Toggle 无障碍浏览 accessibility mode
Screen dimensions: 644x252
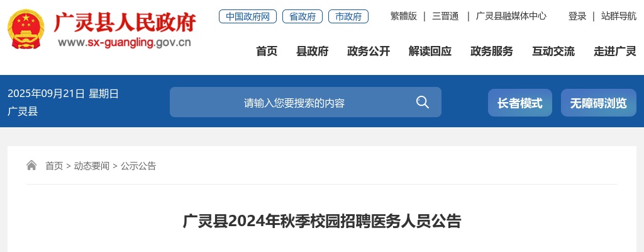pos(599,103)
